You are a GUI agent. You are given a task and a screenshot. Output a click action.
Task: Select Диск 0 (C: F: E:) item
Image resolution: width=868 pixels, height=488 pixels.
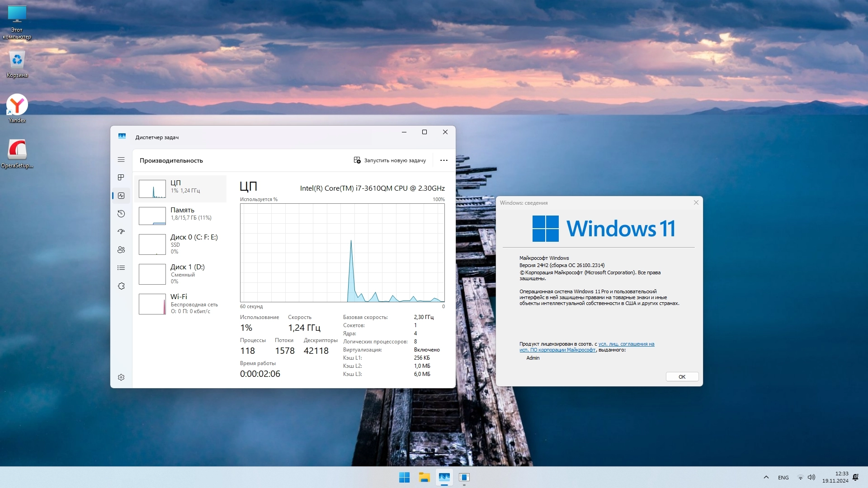[x=181, y=244]
